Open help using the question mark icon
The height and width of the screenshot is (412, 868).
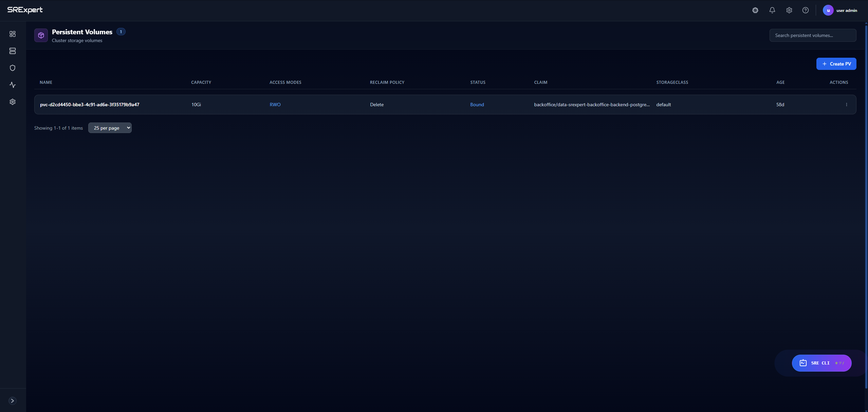pos(806,10)
